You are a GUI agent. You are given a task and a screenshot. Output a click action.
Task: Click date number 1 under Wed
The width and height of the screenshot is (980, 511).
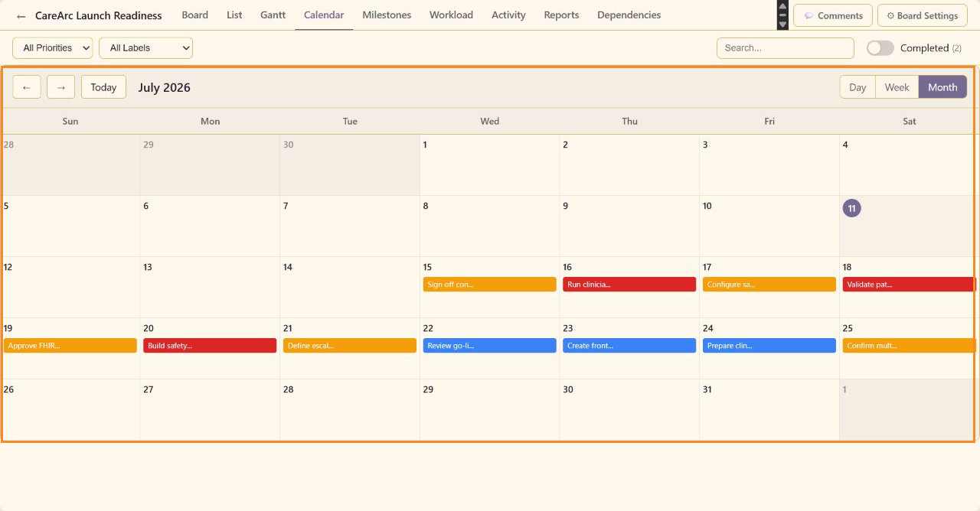425,145
